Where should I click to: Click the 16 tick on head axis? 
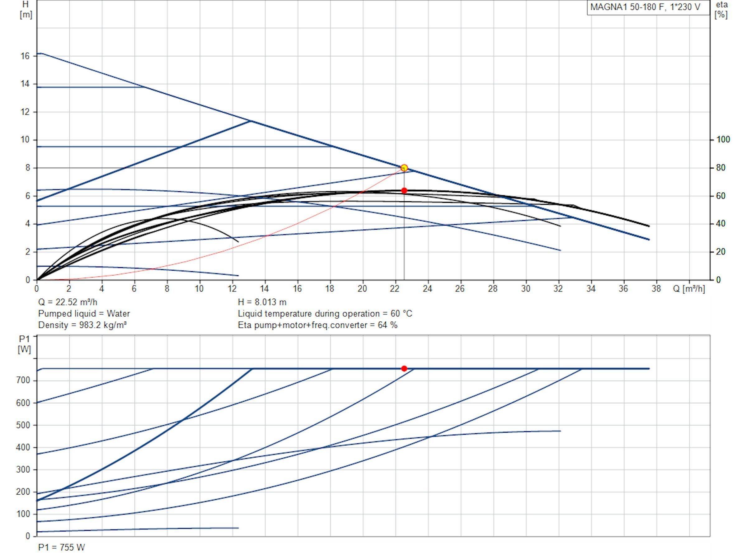click(25, 56)
